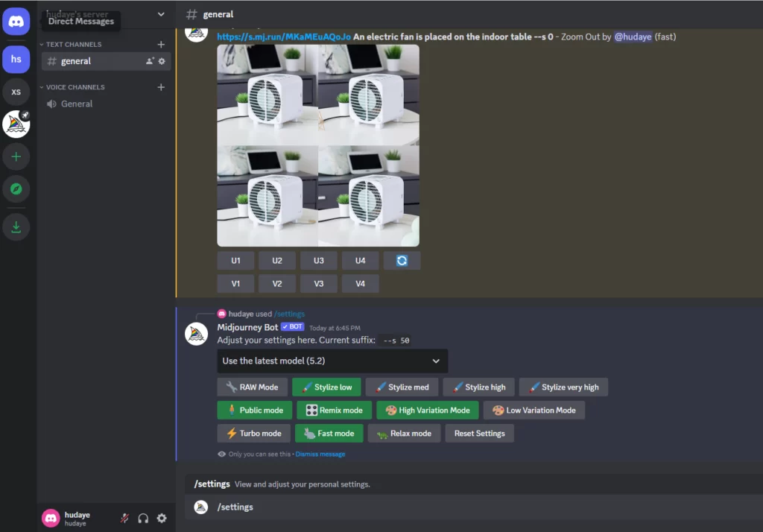Switch to Low Variation Mode
The image size is (763, 532).
click(x=534, y=411)
